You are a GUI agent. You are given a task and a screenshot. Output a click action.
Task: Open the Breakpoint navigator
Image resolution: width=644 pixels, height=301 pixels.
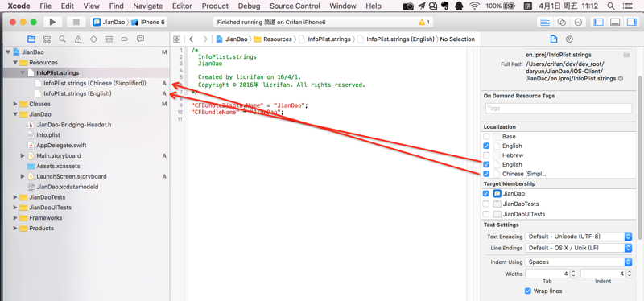click(x=125, y=39)
